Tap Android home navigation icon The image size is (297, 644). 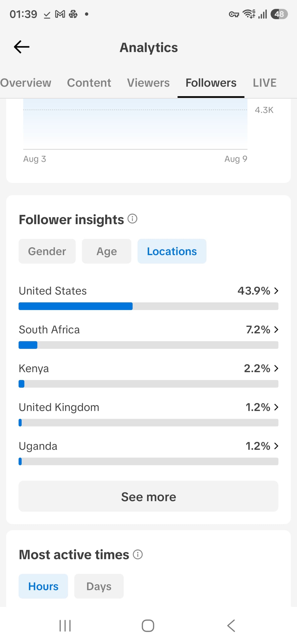[148, 625]
